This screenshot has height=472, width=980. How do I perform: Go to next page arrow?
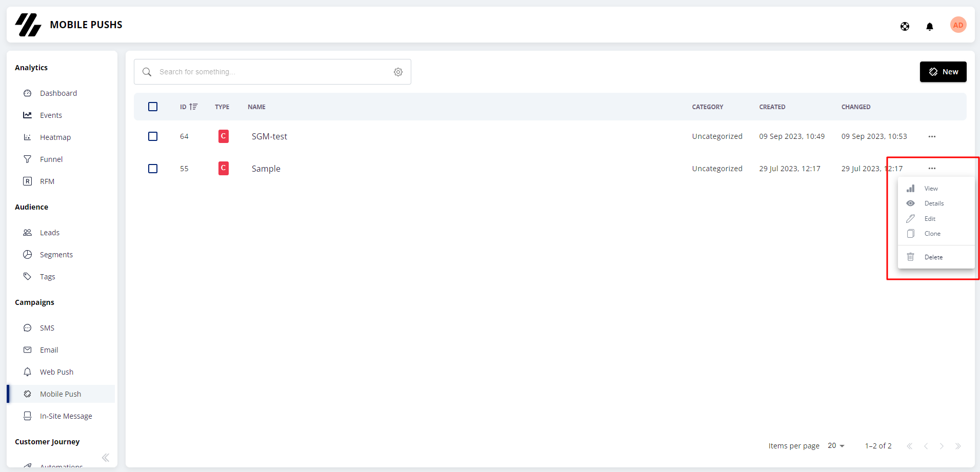(x=942, y=446)
